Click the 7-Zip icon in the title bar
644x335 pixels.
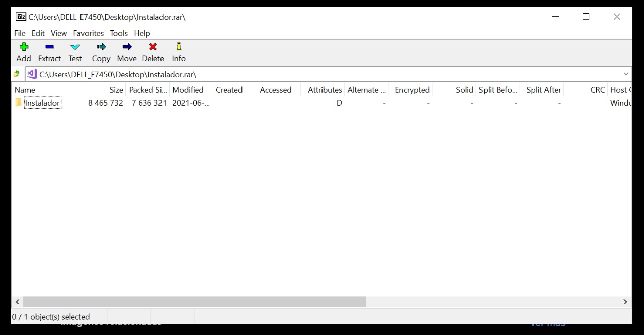pyautogui.click(x=21, y=16)
